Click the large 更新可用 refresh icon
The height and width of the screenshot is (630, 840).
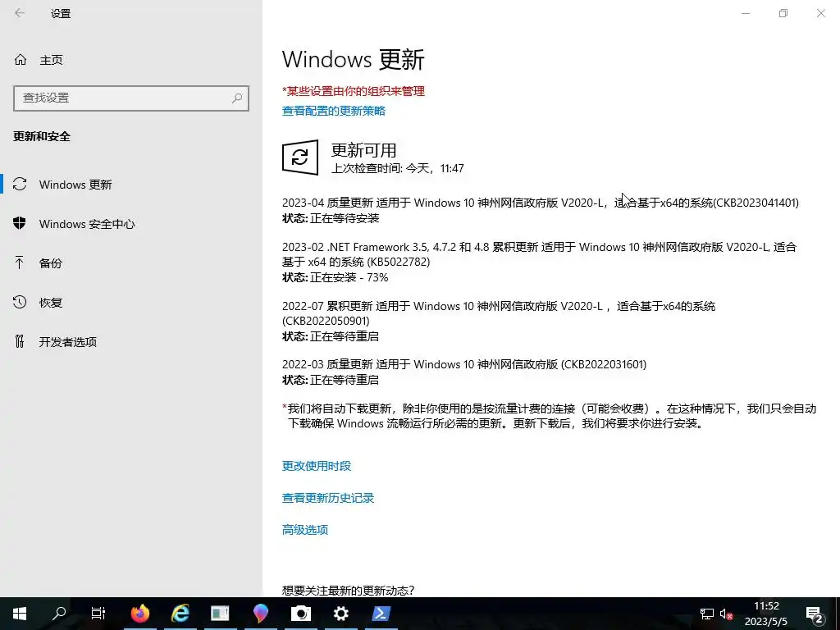click(x=300, y=157)
